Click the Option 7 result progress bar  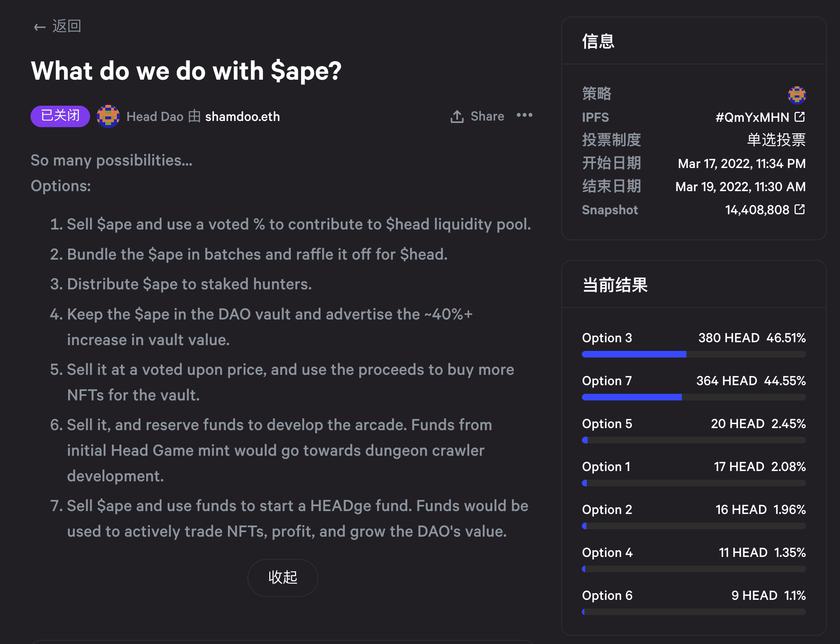coord(693,397)
